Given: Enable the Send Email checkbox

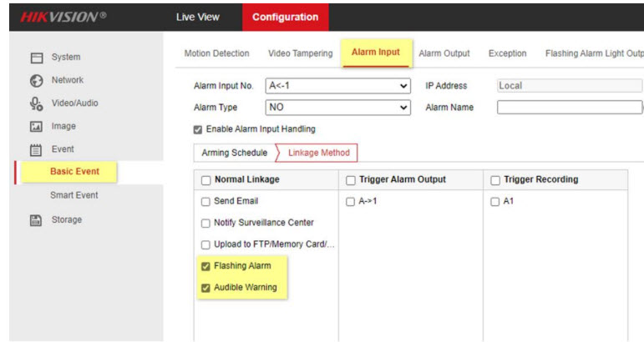Looking at the screenshot, I should pyautogui.click(x=206, y=201).
